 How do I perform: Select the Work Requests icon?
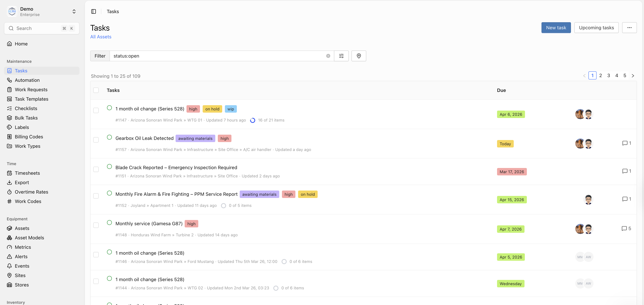(x=9, y=89)
